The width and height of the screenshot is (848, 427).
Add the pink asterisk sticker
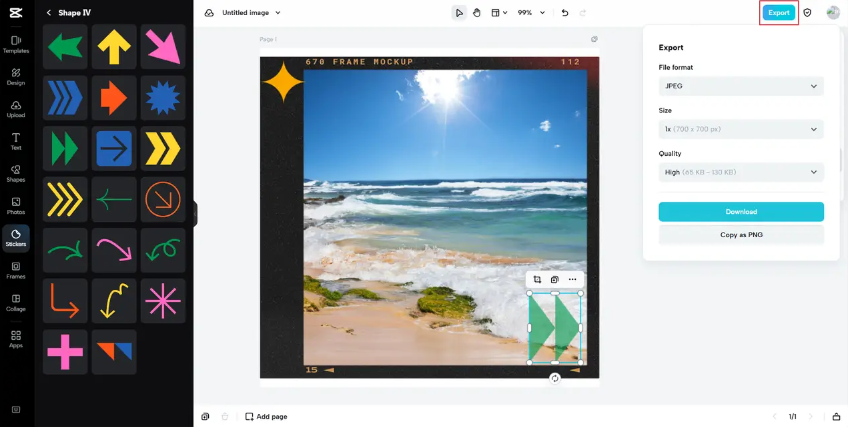[163, 301]
